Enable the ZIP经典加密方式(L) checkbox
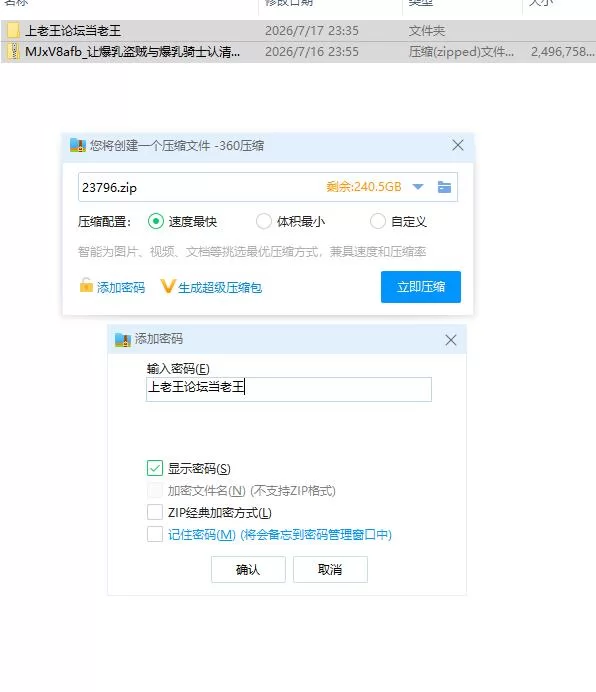Screen dimensions: 596x692 coord(155,512)
